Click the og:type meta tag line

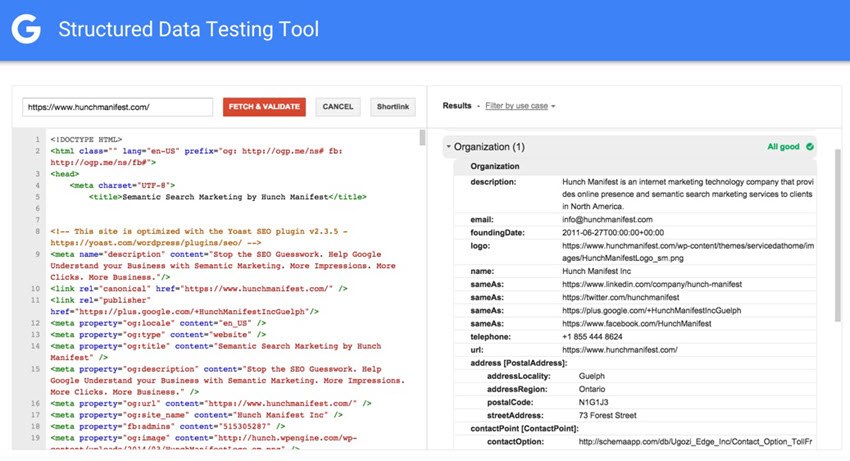click(x=158, y=335)
